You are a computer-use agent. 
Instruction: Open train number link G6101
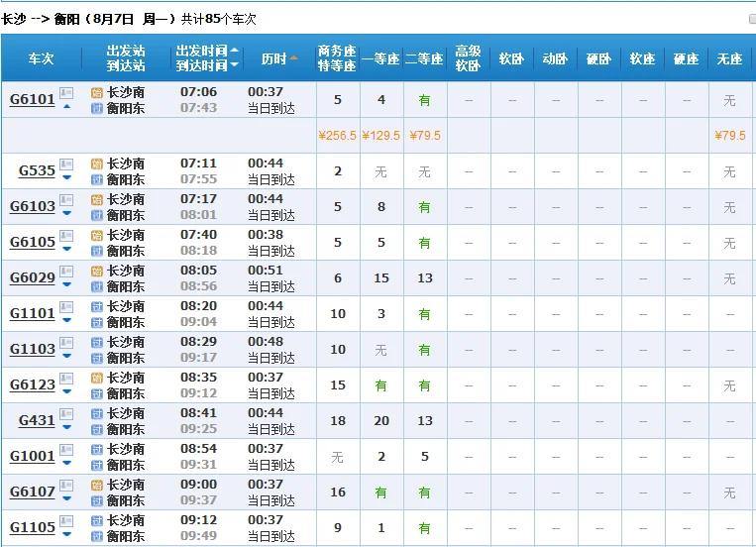click(x=33, y=99)
